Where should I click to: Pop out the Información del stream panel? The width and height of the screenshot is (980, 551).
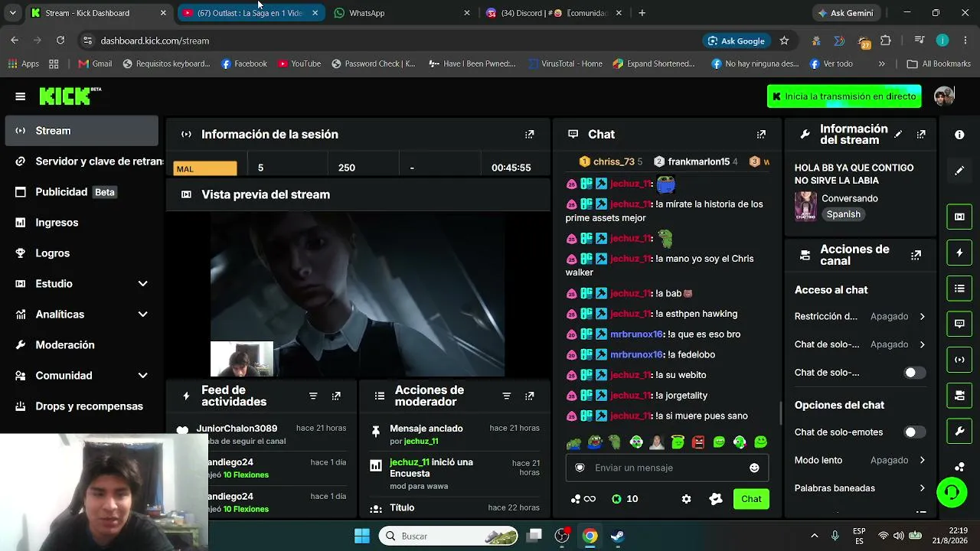[x=921, y=135]
